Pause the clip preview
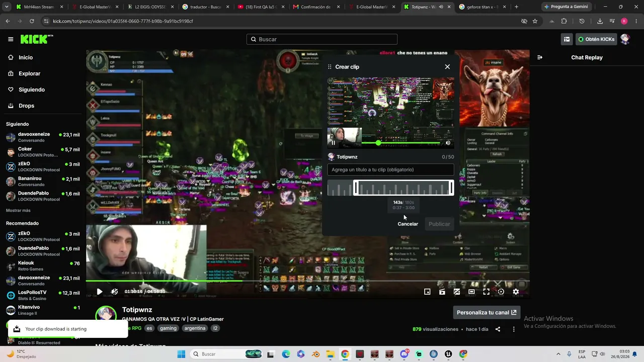The width and height of the screenshot is (644, 362). tap(333, 143)
